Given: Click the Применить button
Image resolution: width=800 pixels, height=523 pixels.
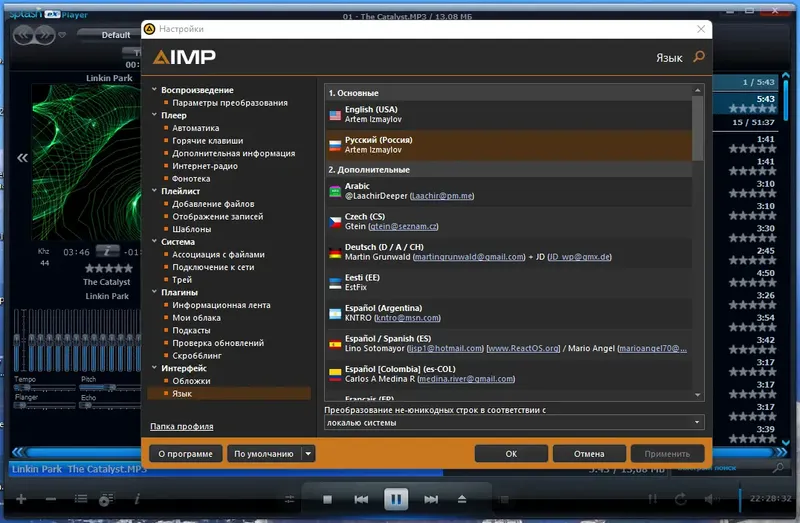Looking at the screenshot, I should [x=667, y=454].
